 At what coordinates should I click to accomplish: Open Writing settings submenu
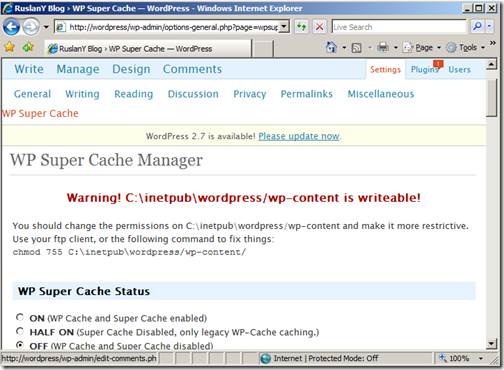[82, 94]
